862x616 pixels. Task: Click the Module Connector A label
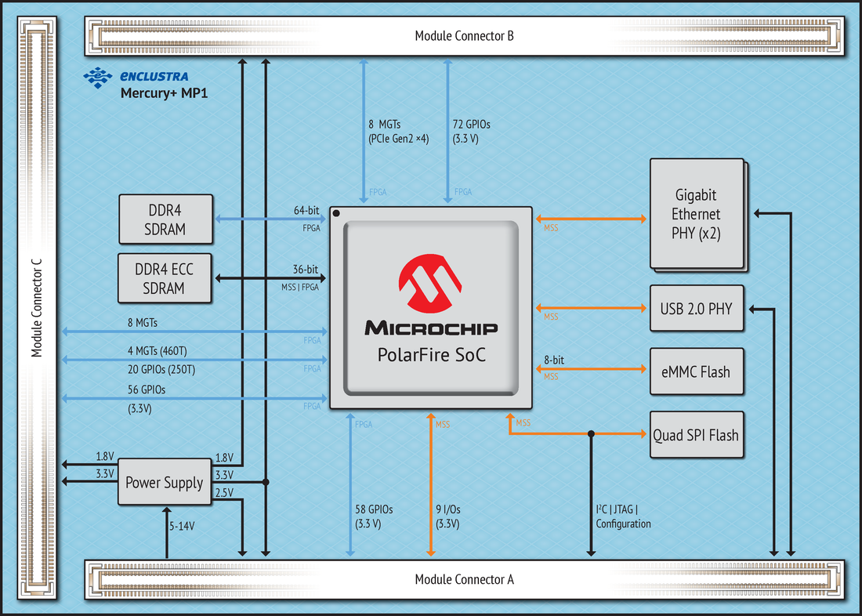[x=464, y=580]
